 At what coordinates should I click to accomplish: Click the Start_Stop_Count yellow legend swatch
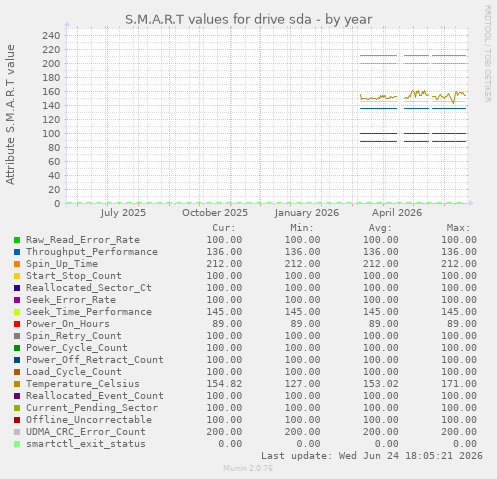17,276
